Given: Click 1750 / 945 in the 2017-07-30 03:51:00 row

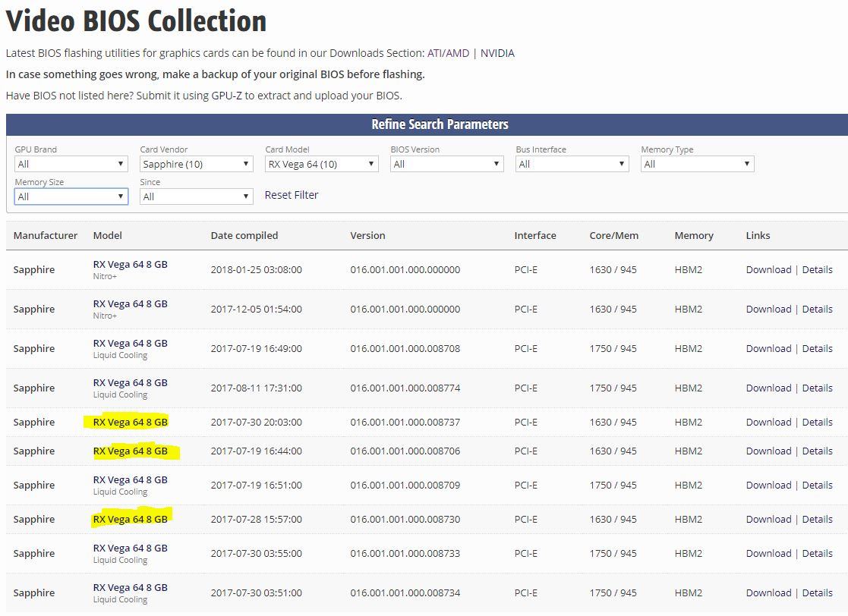Looking at the screenshot, I should (613, 592).
